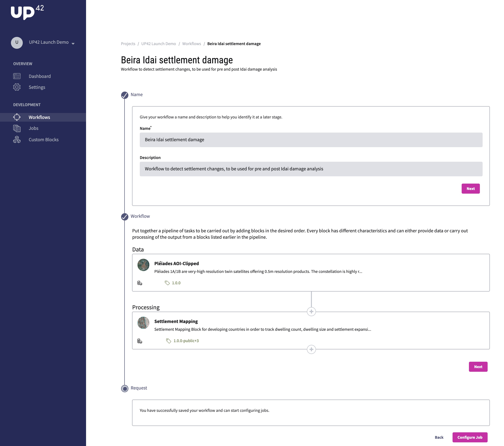Viewport: 504px width, 446px height.
Task: Click the Description input field
Action: pyautogui.click(x=311, y=169)
